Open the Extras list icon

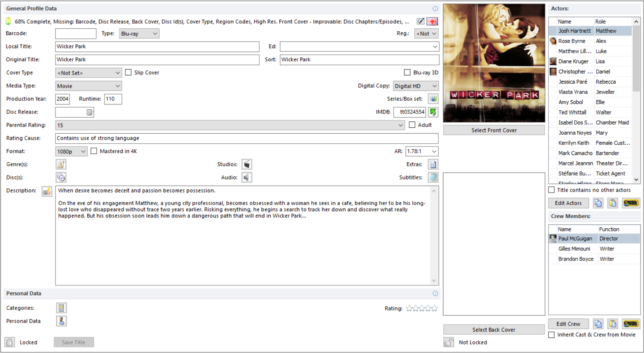(x=433, y=164)
